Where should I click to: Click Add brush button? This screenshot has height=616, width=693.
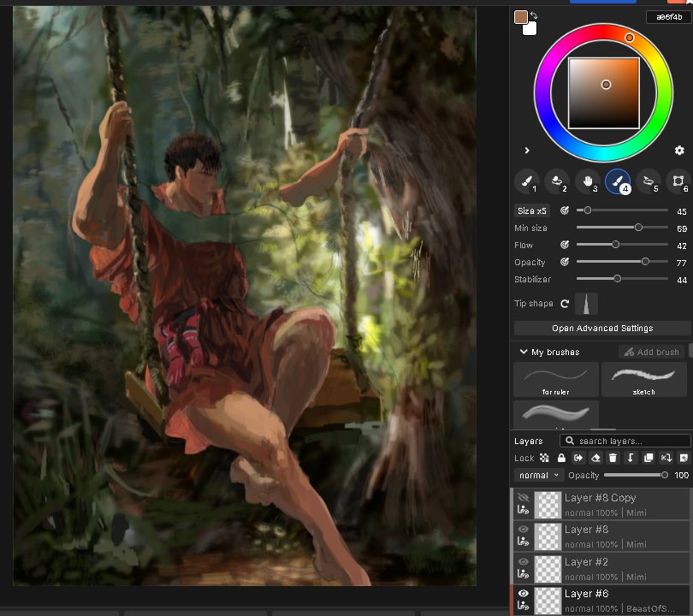pyautogui.click(x=651, y=352)
